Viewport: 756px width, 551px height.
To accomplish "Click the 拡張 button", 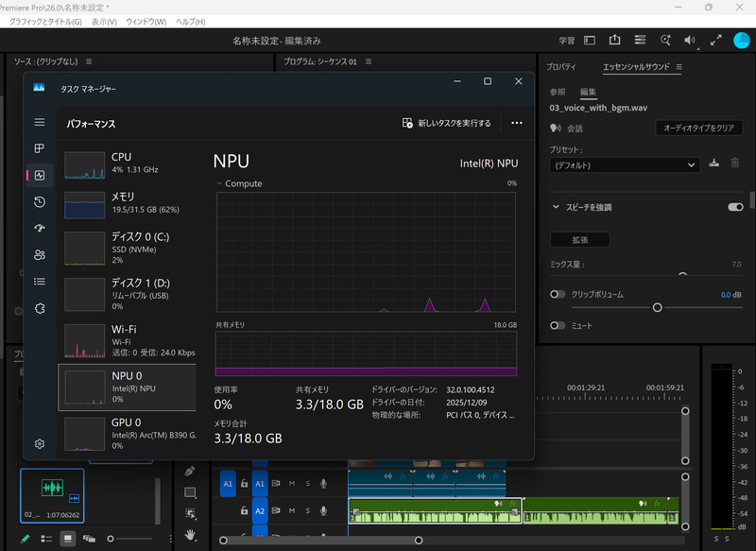I will (580, 240).
